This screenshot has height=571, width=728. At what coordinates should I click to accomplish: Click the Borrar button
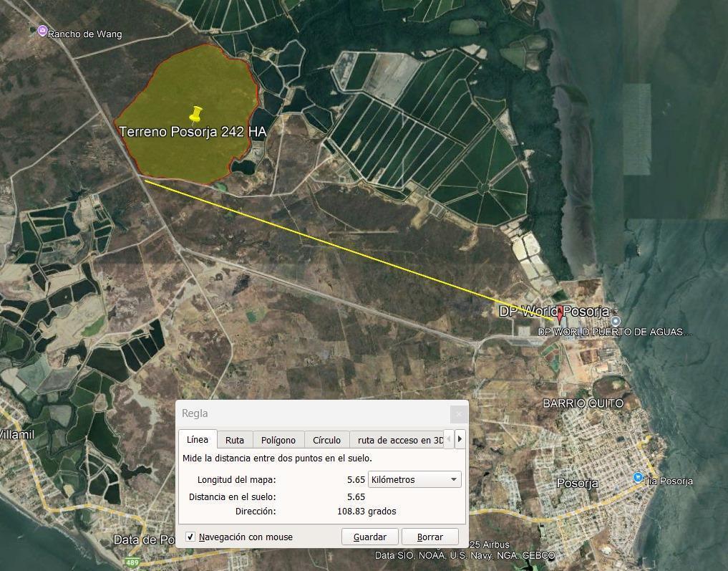pos(430,537)
